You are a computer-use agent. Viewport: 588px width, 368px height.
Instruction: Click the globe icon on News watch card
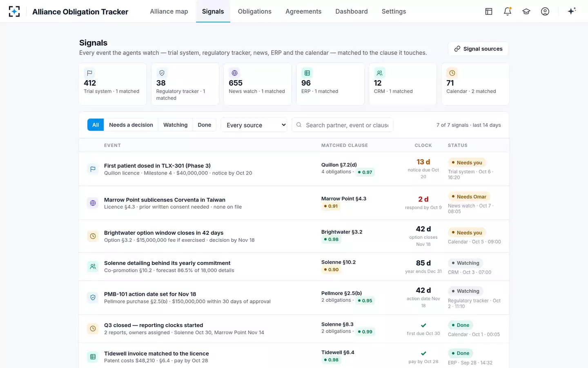(x=234, y=73)
